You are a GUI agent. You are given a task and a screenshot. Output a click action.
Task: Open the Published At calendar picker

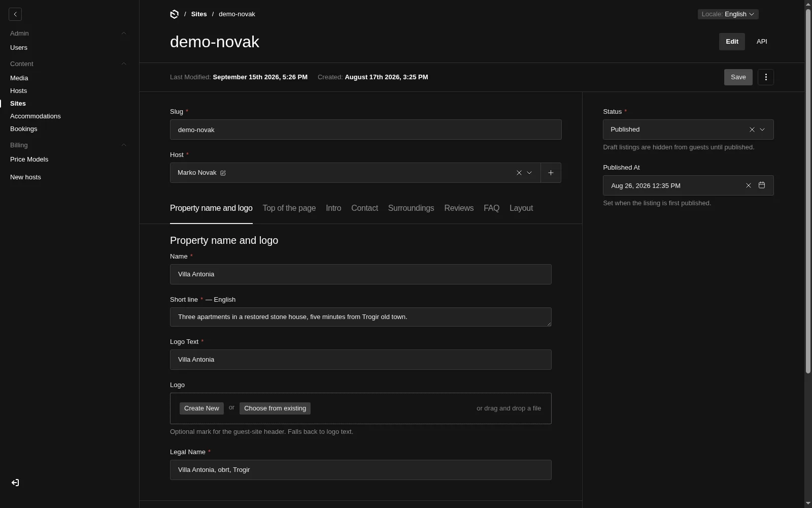762,185
